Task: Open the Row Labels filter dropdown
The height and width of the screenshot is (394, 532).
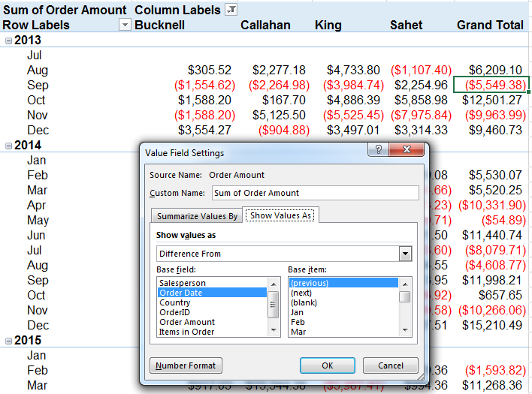Action: [x=125, y=25]
